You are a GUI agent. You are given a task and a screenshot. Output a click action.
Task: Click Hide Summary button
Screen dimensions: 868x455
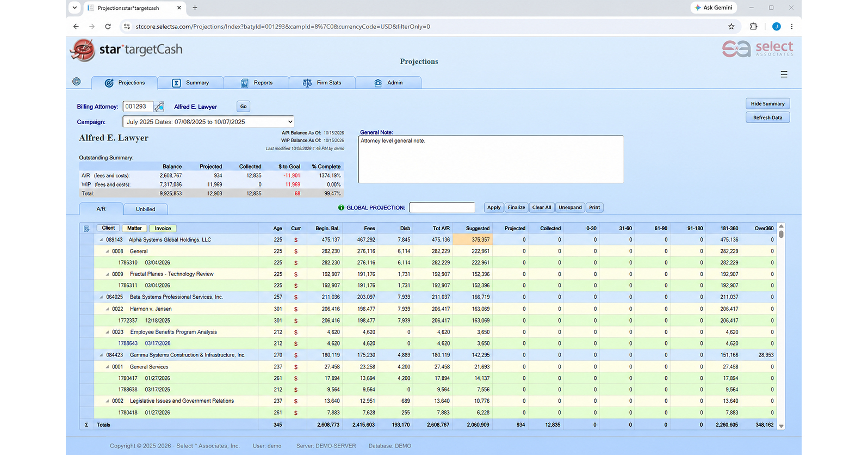pos(767,103)
